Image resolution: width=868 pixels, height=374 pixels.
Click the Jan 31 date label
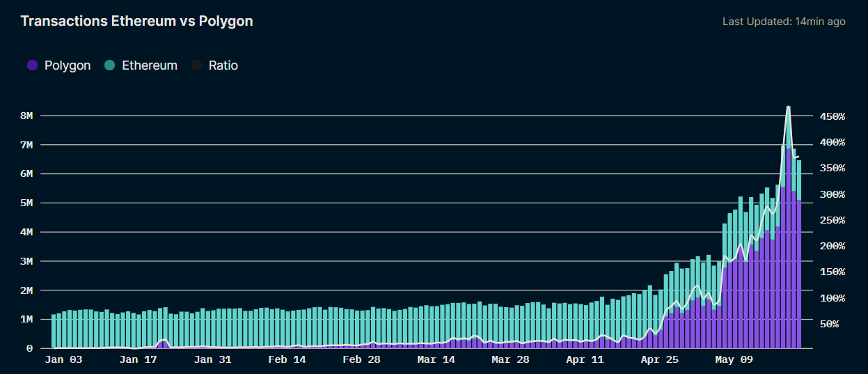coord(212,359)
